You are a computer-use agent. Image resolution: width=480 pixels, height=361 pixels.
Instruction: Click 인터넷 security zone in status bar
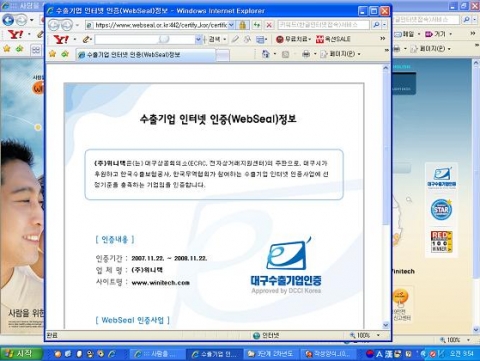(267, 335)
